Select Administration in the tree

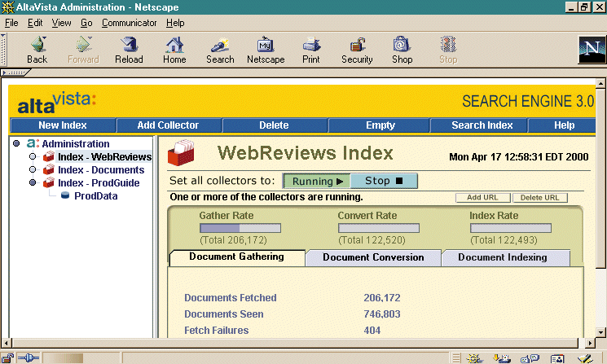tap(76, 144)
